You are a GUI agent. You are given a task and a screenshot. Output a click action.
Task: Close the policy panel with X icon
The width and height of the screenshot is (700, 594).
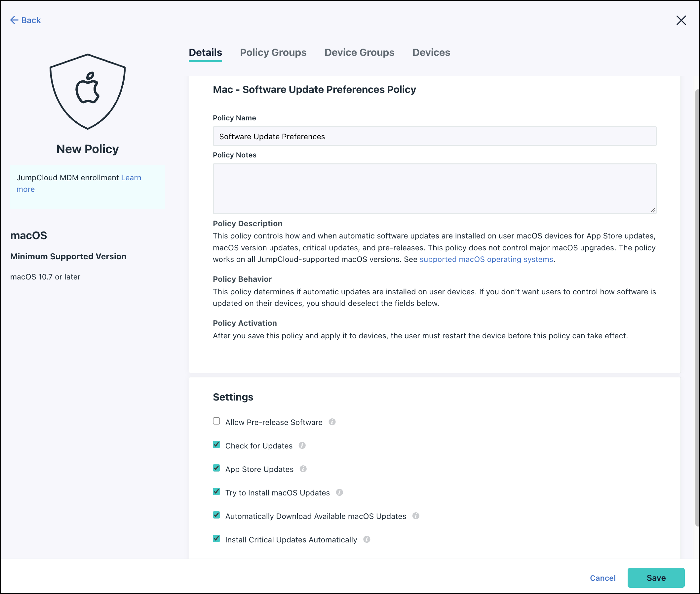click(681, 20)
